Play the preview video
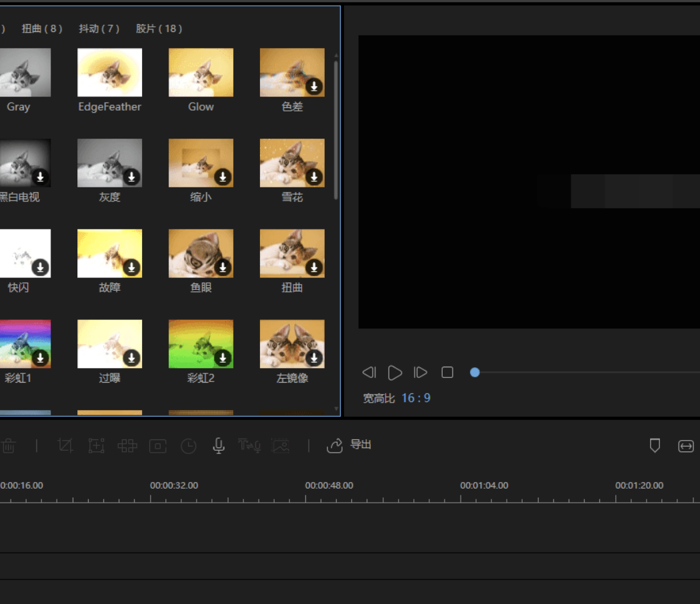700x604 pixels. (x=395, y=372)
